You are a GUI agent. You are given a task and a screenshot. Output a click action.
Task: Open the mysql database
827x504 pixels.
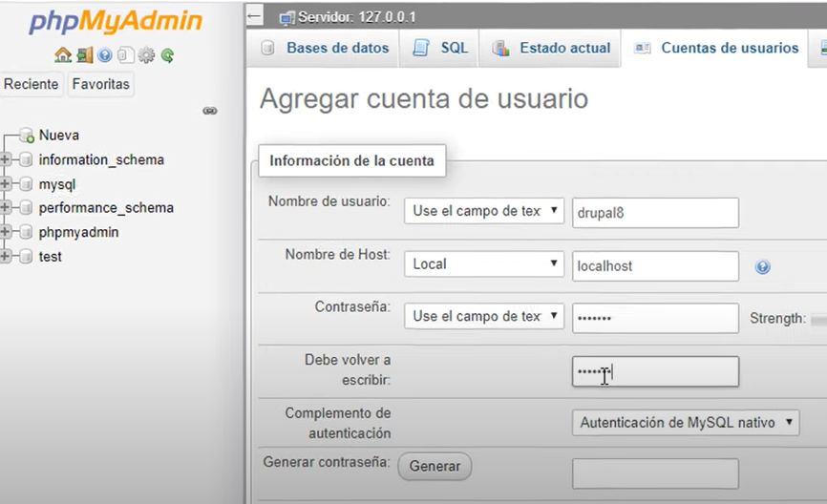point(57,184)
